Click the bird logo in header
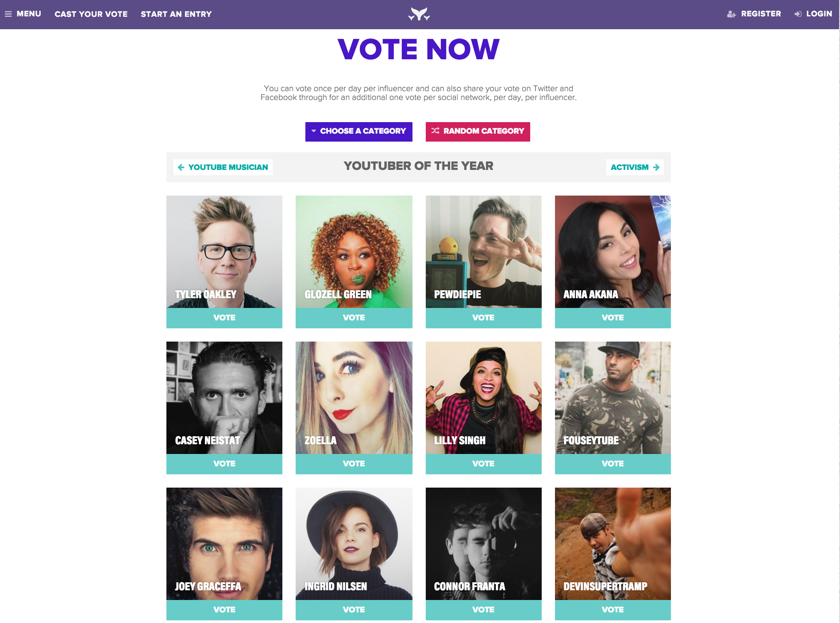 pyautogui.click(x=419, y=14)
